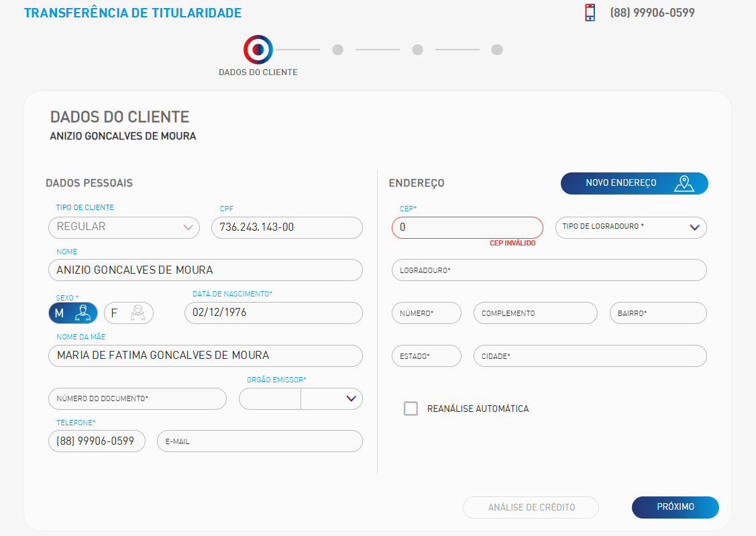756x536 pixels.
Task: Click the Transferência de Titularidade heading
Action: tap(133, 13)
